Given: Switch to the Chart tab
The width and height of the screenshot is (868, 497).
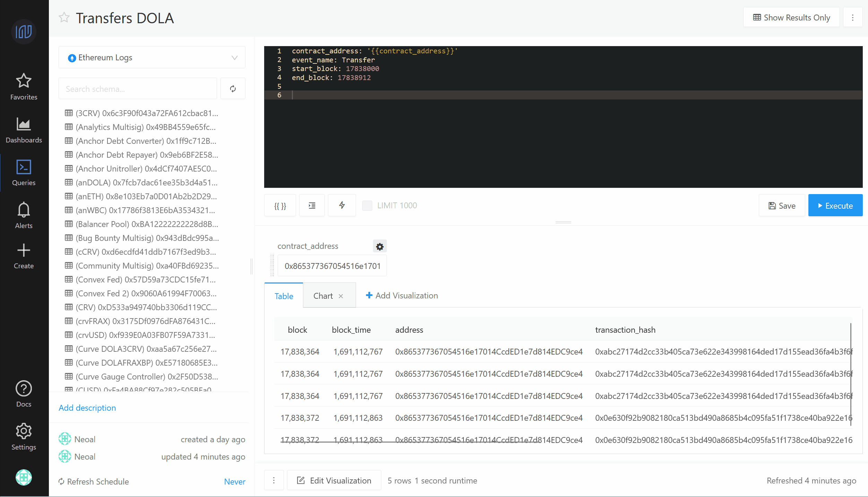Looking at the screenshot, I should [323, 296].
